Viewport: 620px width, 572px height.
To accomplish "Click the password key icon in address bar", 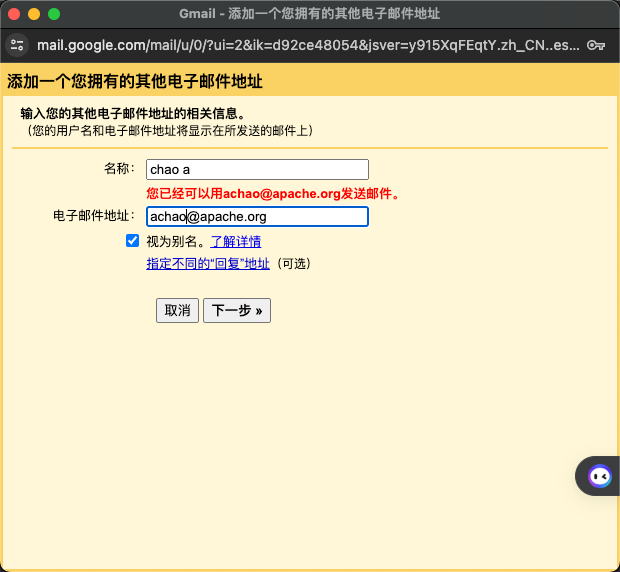I will tap(596, 45).
